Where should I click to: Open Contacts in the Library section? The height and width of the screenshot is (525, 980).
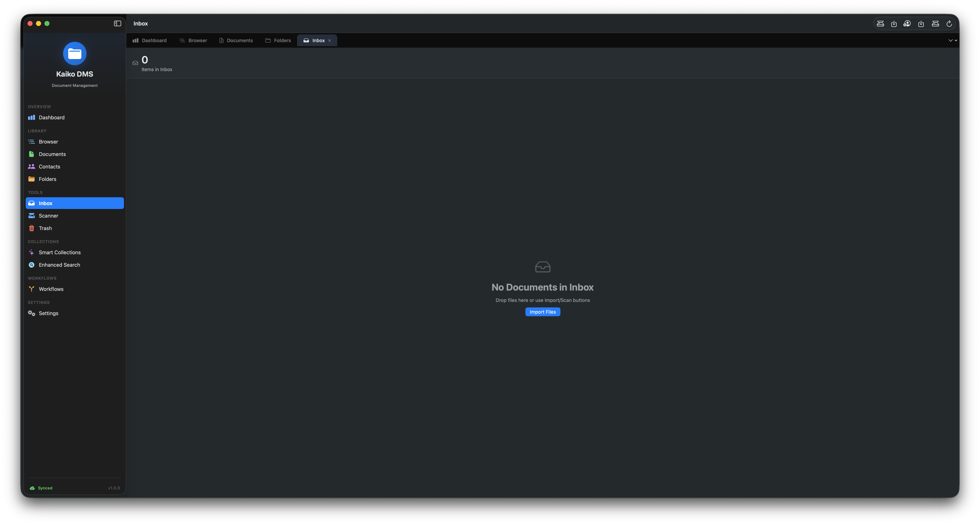point(49,166)
